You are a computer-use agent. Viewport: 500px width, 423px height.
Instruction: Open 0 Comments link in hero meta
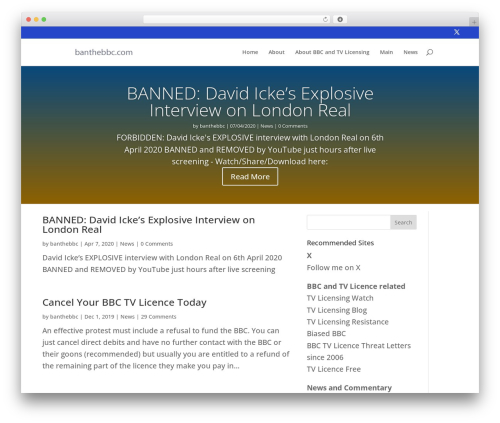point(293,126)
